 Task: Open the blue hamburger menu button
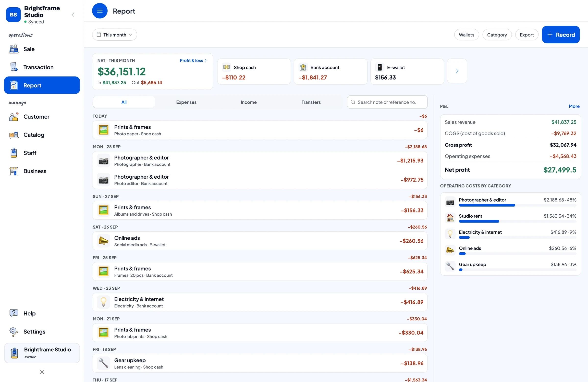99,11
